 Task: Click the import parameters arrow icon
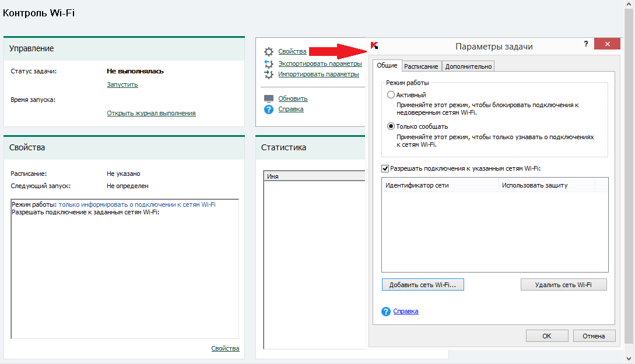(269, 75)
